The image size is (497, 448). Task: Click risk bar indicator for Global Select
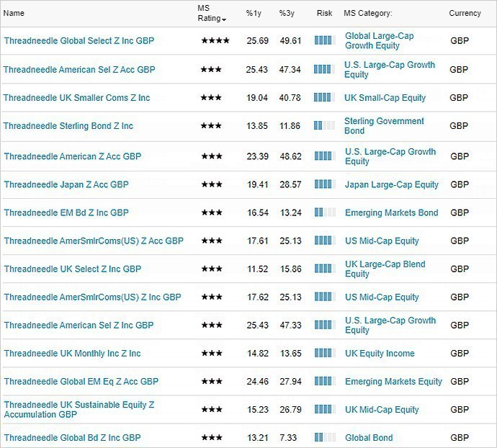[x=325, y=40]
